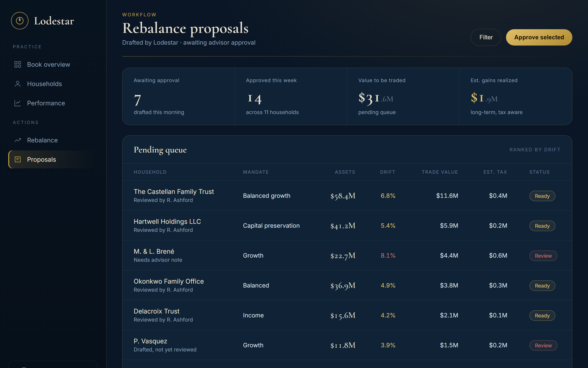This screenshot has width=588, height=368.
Task: Click Drafted, not yet reviewed subtitle
Action: pos(165,350)
